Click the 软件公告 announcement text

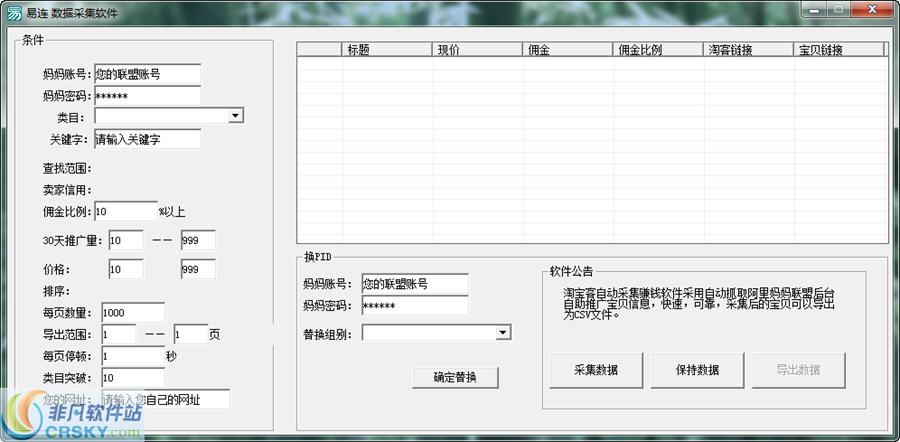click(697, 303)
